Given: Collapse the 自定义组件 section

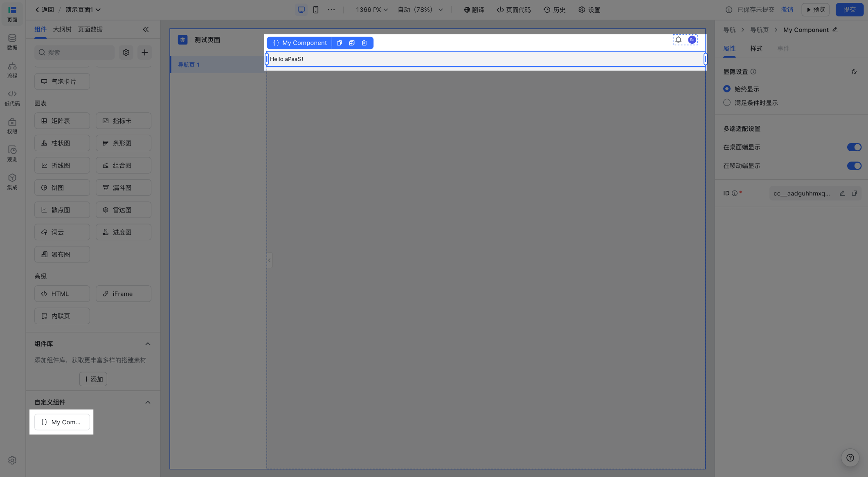Looking at the screenshot, I should tap(148, 402).
